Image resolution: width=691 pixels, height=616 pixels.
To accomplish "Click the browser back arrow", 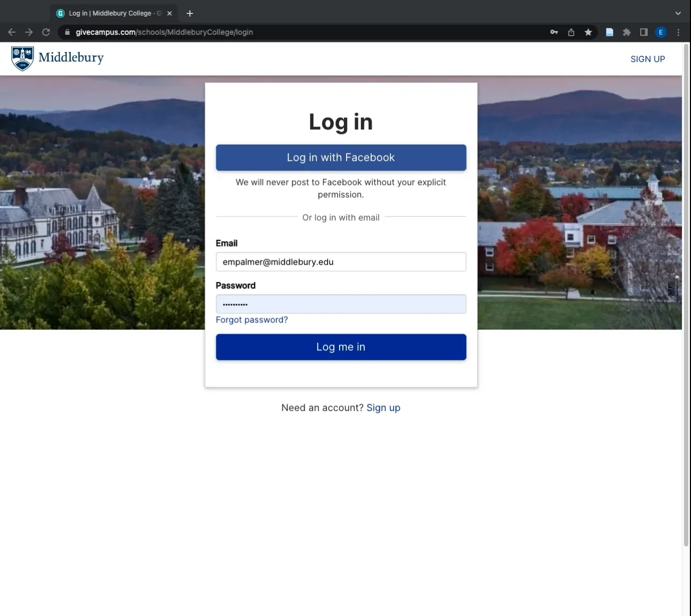I will click(x=12, y=32).
